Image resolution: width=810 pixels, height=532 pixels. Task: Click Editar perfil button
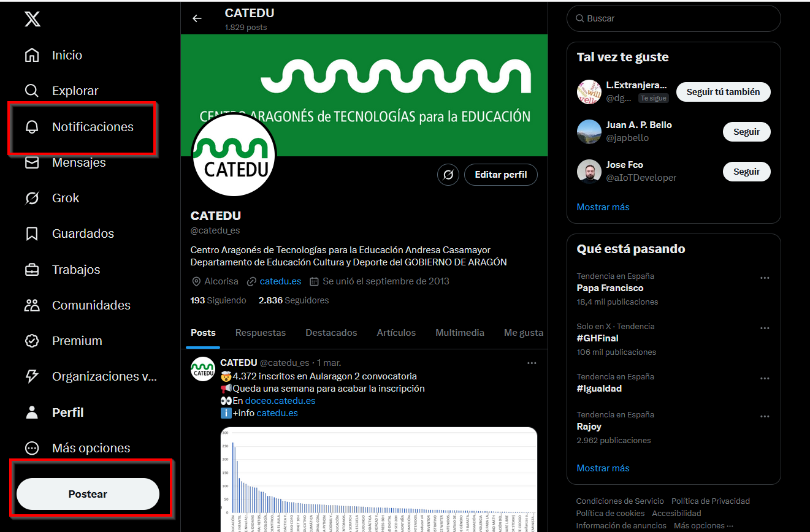(x=501, y=175)
